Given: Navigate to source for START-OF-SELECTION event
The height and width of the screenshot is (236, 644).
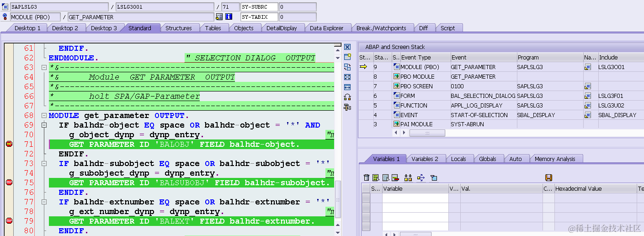Looking at the screenshot, I should point(588,115).
